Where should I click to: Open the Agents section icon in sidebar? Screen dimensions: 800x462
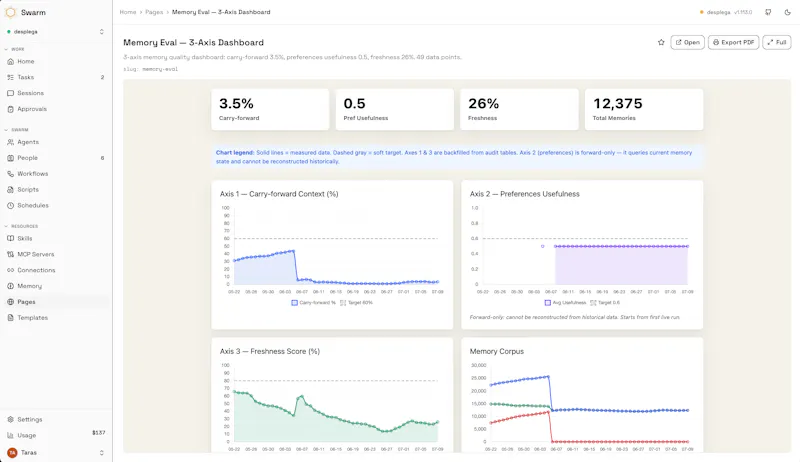(x=10, y=142)
